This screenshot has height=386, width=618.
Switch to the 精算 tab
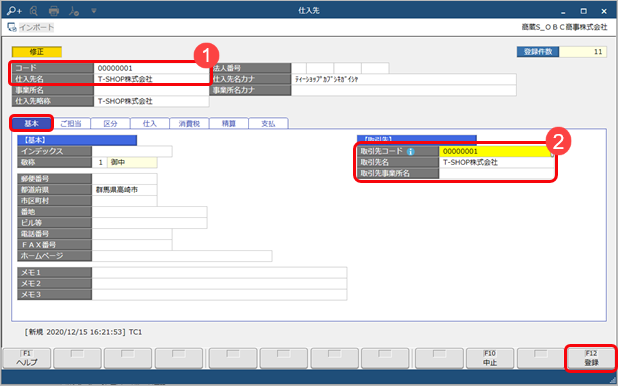[229, 123]
